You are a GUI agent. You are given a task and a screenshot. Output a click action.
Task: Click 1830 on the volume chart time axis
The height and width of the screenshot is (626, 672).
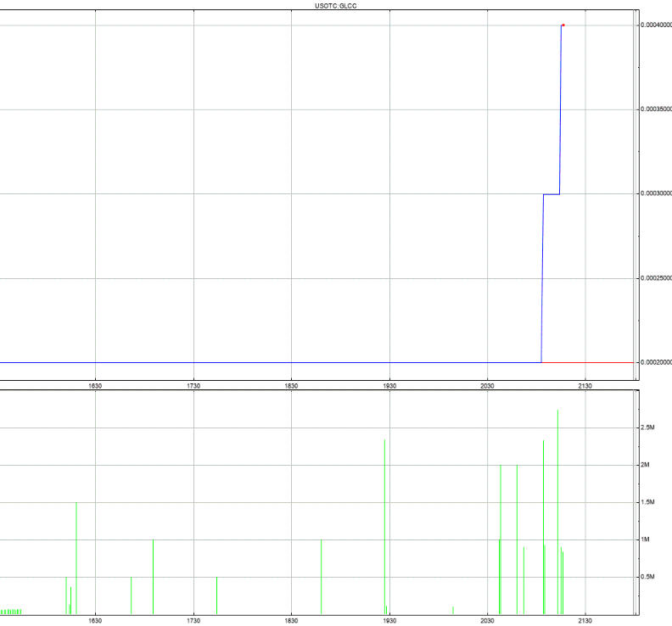click(x=291, y=621)
